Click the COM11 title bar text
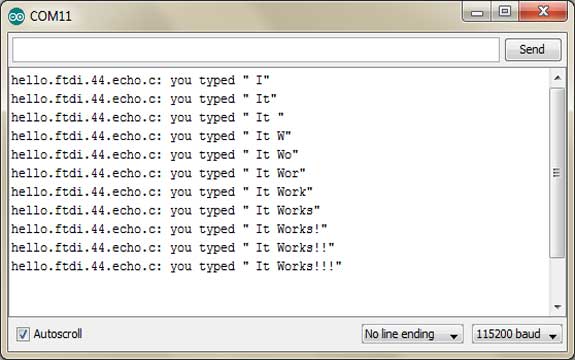 coord(51,16)
